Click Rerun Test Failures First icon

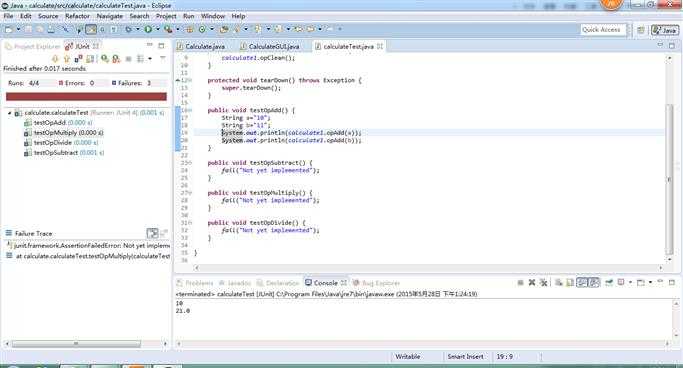pyautogui.click(x=116, y=58)
